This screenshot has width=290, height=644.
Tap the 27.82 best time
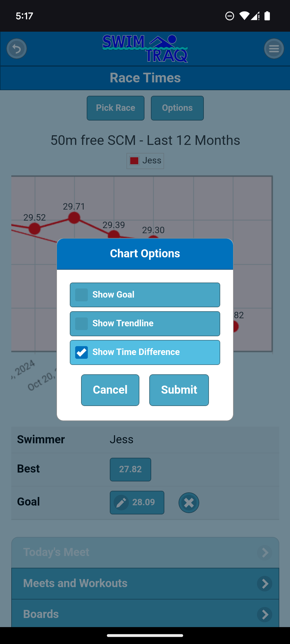(130, 469)
